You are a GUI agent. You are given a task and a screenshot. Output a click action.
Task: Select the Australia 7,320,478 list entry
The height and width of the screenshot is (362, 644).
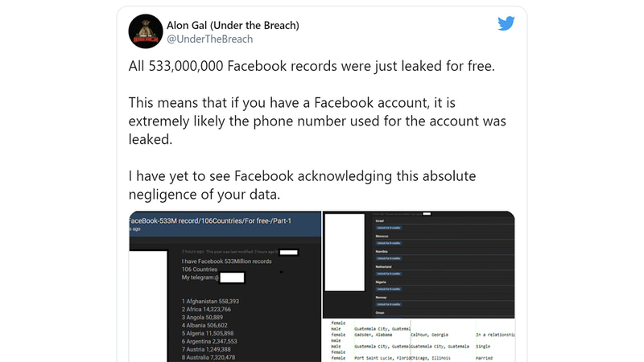point(212,356)
